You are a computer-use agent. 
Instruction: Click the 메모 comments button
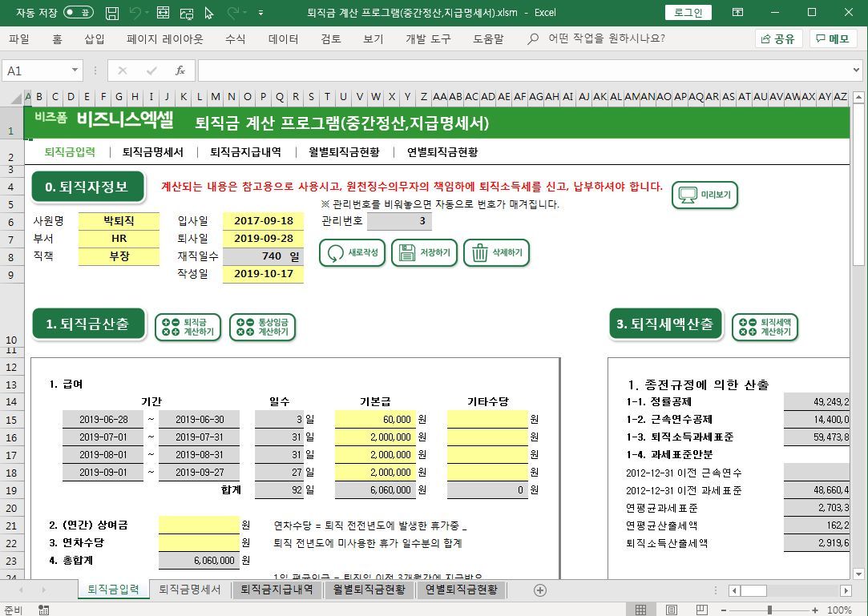click(834, 38)
